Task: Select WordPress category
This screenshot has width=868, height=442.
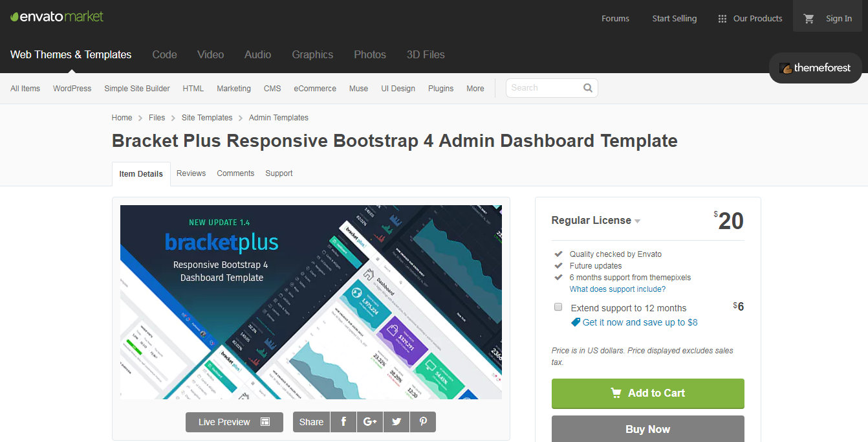Action: pyautogui.click(x=72, y=89)
